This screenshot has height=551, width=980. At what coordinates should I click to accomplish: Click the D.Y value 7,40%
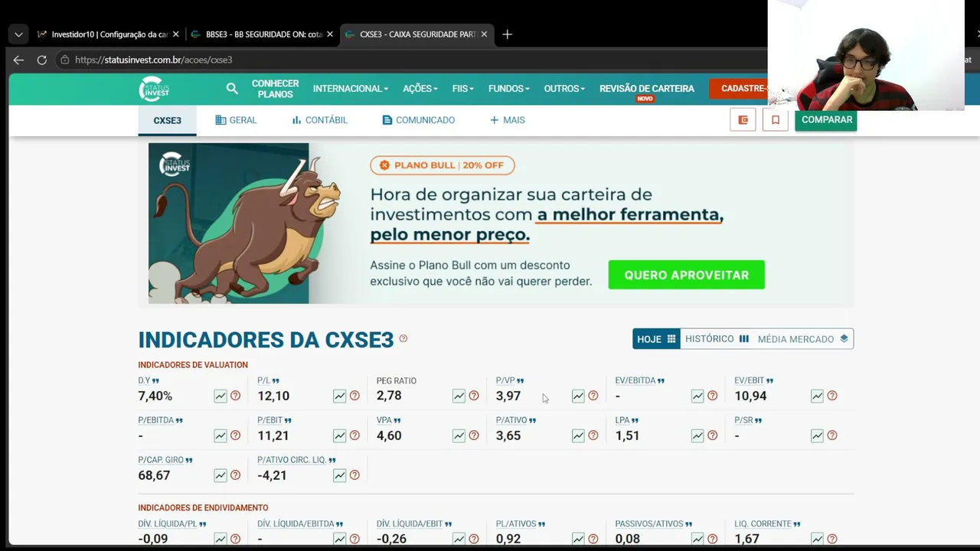coord(155,396)
